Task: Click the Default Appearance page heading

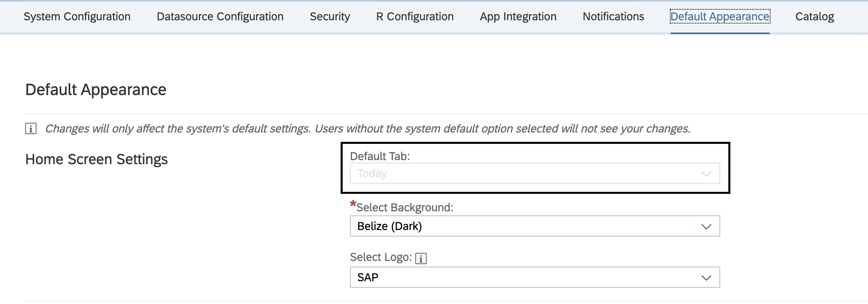Action: pyautogui.click(x=96, y=90)
